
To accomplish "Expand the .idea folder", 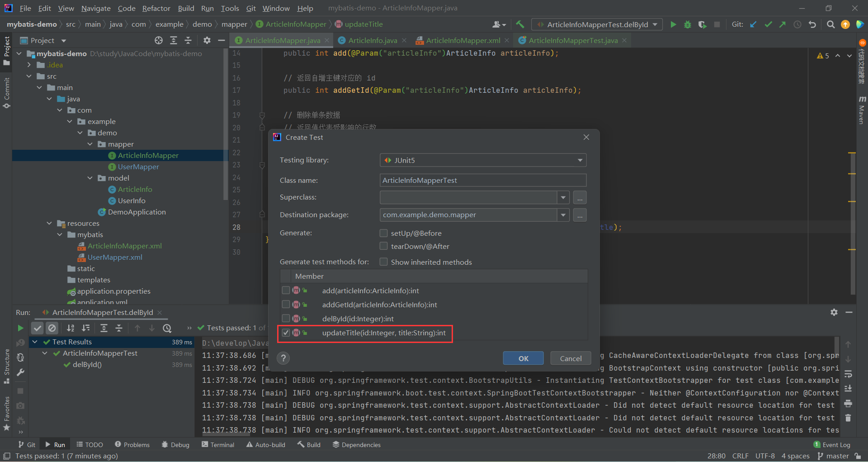I will click(29, 65).
